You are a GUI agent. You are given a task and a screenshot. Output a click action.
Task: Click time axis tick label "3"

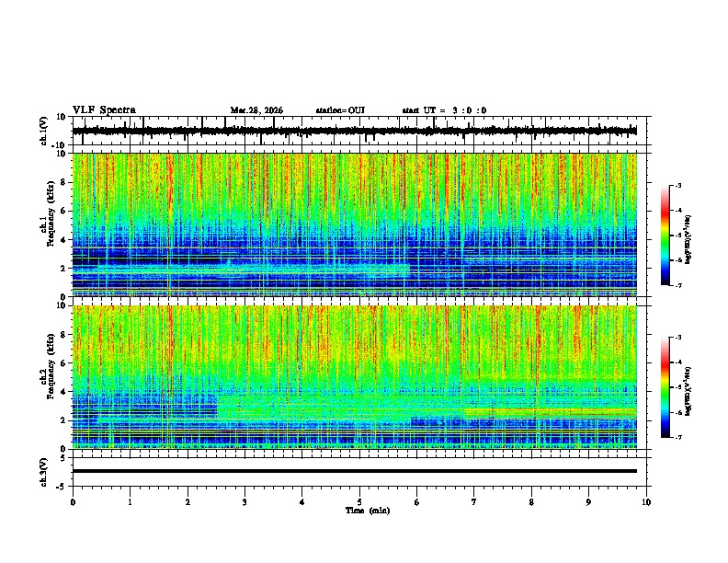[x=245, y=501]
